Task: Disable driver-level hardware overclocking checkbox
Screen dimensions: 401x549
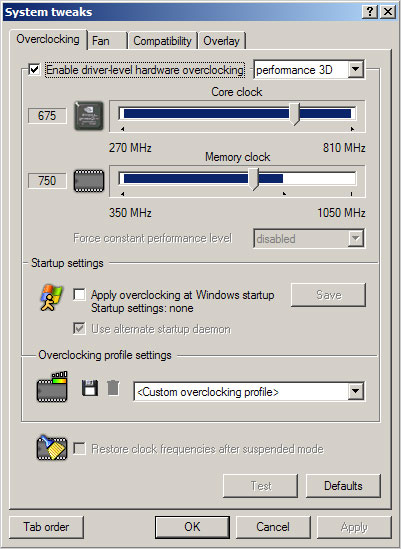Action: (34, 69)
